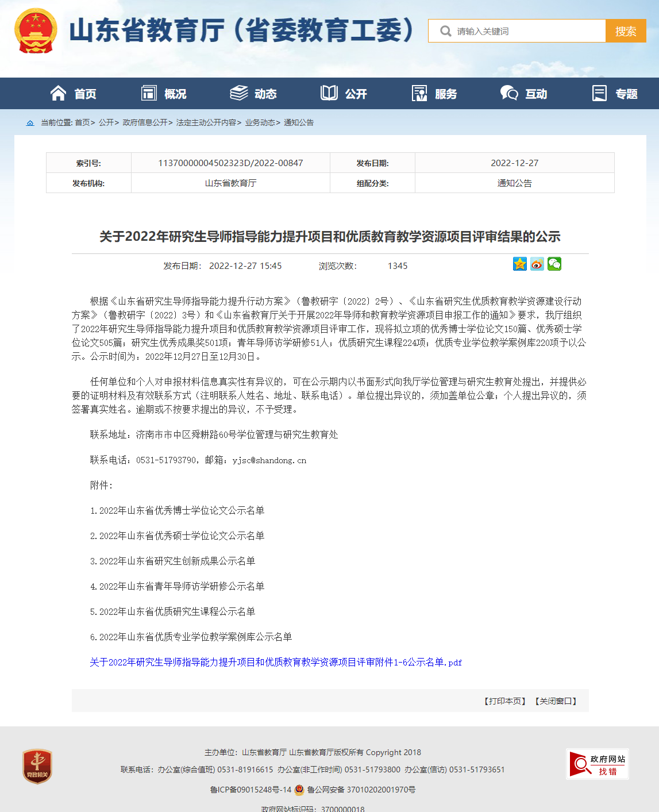Click 打印本页 to print page

pos(505,701)
